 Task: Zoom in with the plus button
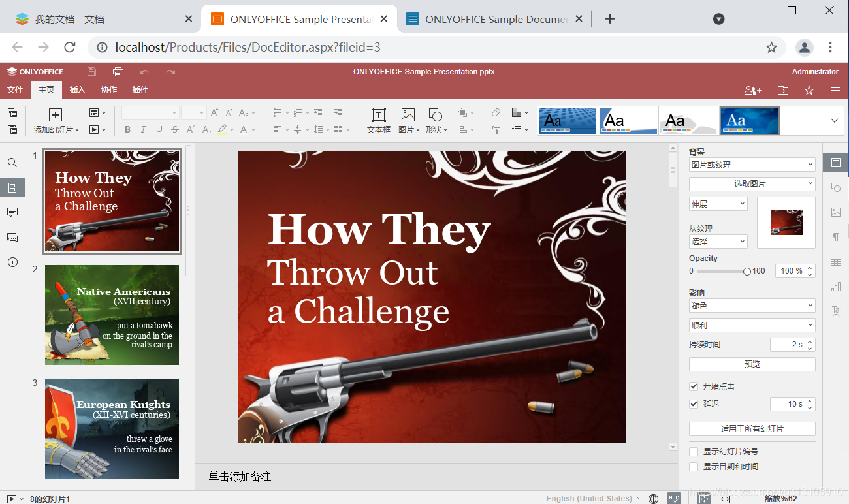[816, 499]
